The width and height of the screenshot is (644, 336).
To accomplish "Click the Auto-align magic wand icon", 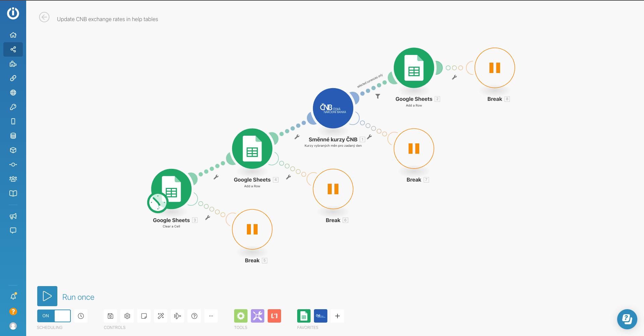I will [161, 316].
